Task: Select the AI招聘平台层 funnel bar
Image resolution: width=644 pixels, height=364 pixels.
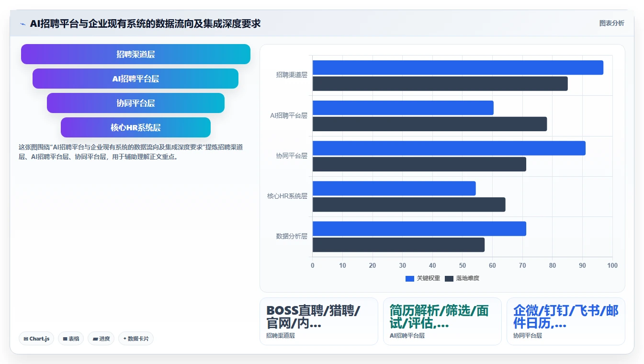Action: [x=136, y=79]
